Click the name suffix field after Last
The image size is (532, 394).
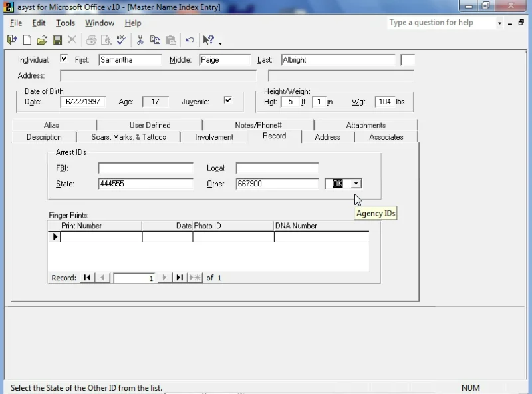(x=408, y=60)
